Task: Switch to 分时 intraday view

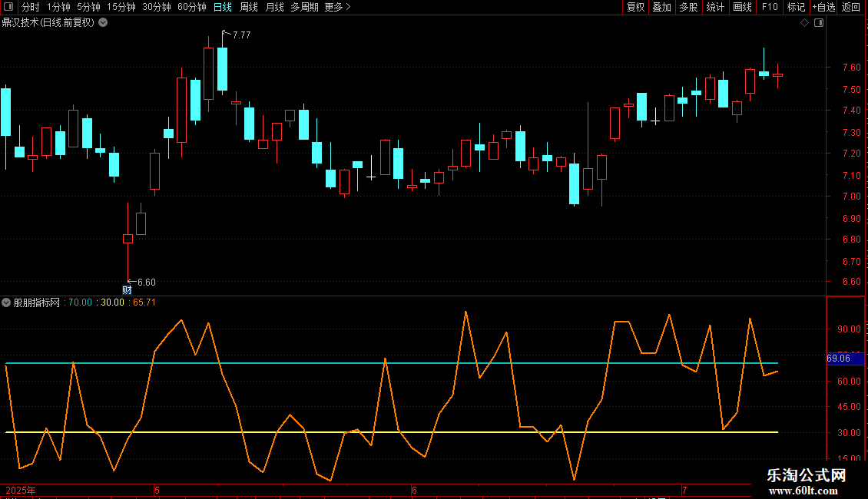Action: point(31,7)
